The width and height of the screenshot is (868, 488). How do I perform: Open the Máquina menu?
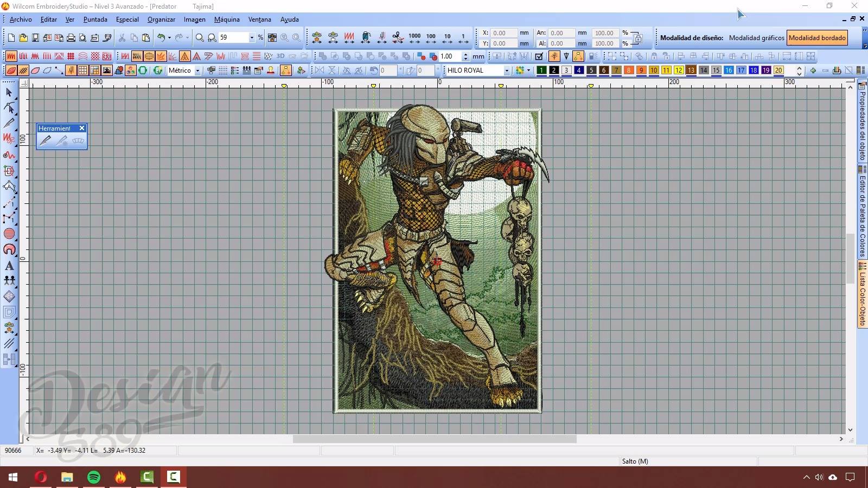click(227, 20)
